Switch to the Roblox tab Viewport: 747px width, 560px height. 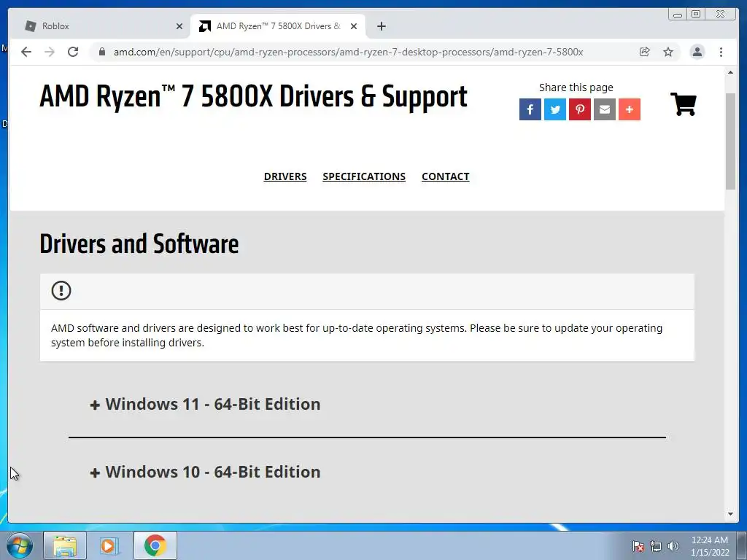[100, 26]
